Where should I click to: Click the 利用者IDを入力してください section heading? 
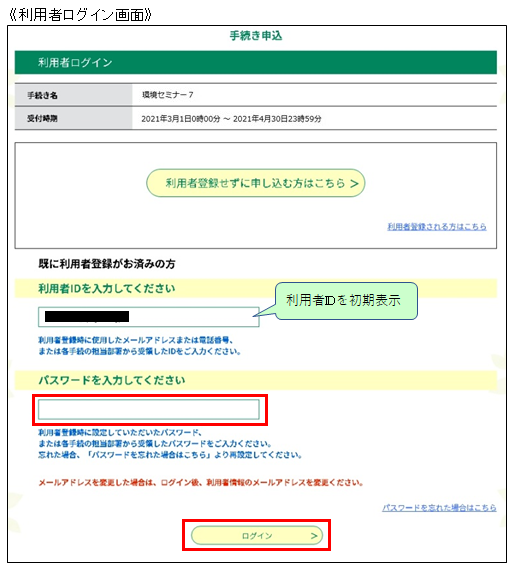pos(107,288)
